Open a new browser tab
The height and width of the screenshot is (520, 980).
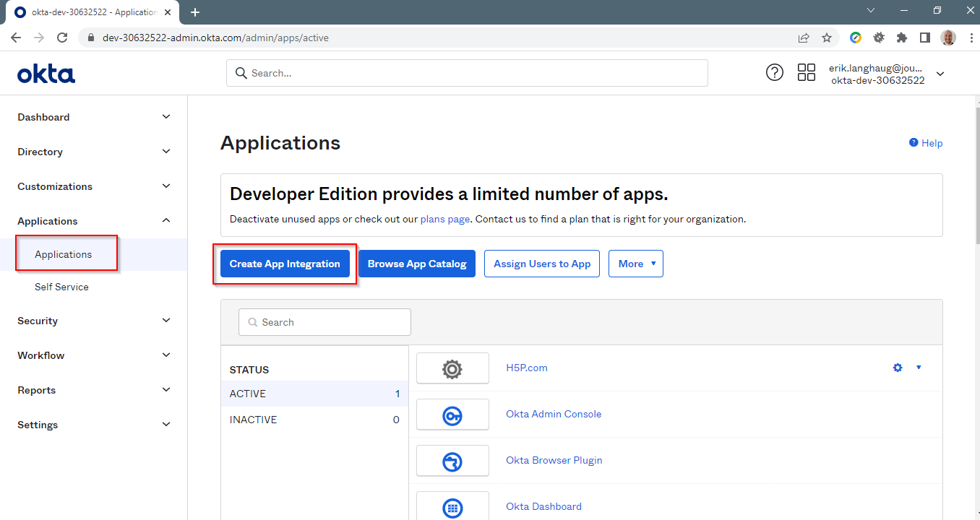click(x=194, y=12)
